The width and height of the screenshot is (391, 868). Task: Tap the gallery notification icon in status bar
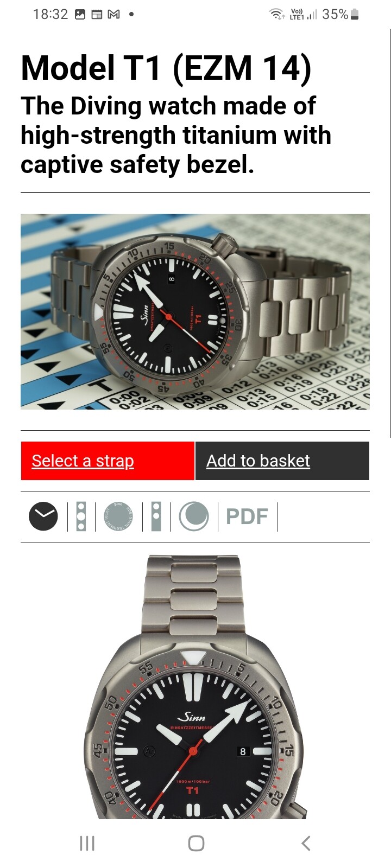tap(80, 15)
